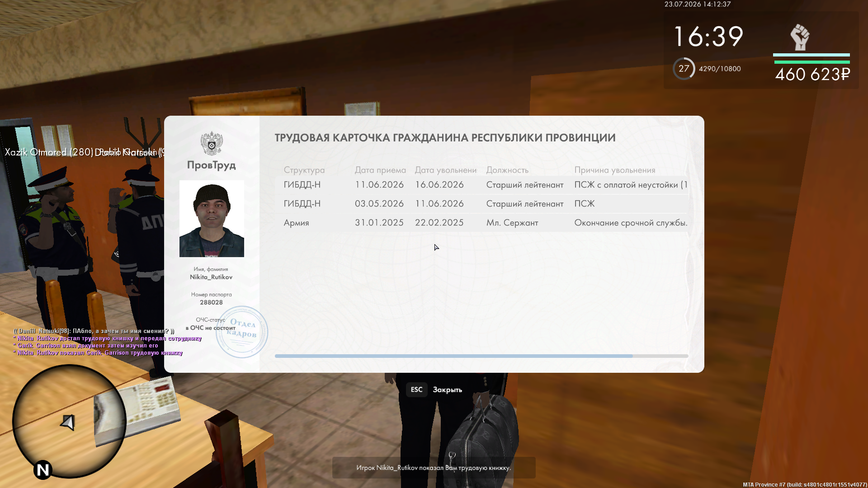The width and height of the screenshot is (868, 488).
Task: Click the в ОЧС не состоит status
Action: pyautogui.click(x=211, y=328)
